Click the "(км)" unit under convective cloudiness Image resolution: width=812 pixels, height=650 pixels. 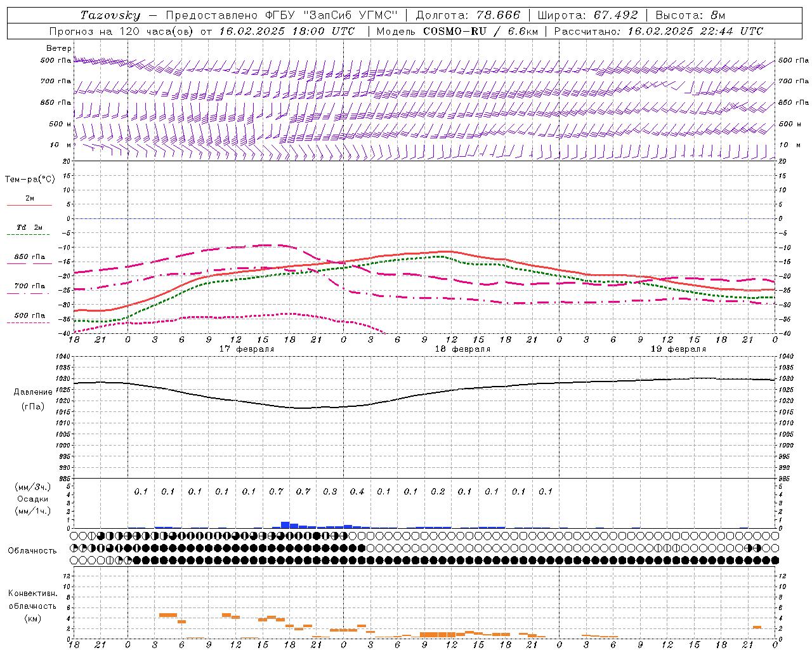point(32,618)
